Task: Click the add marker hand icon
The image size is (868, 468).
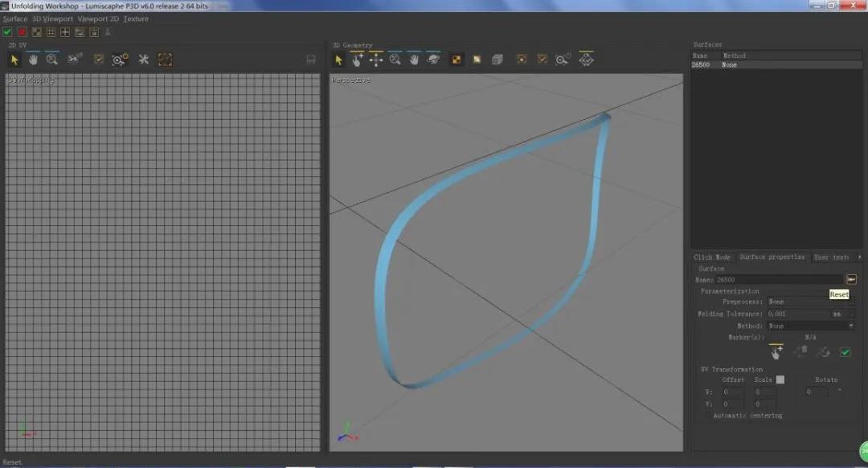Action: pyautogui.click(x=776, y=352)
